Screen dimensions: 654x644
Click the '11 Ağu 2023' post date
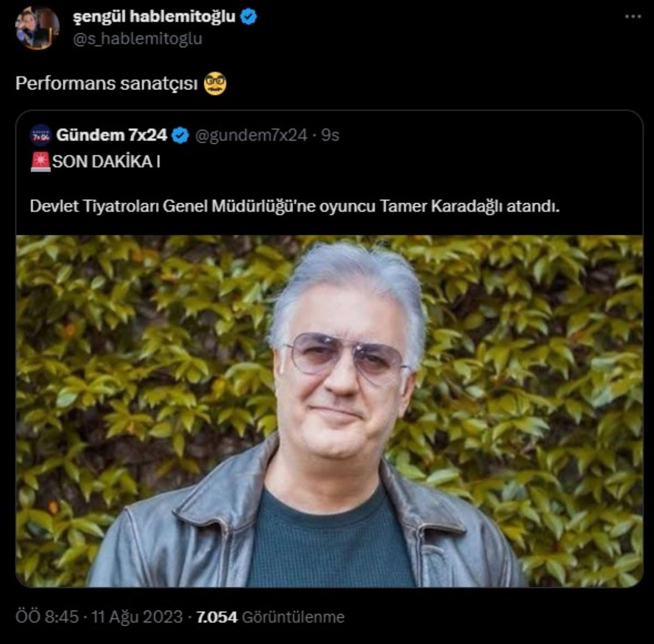137,617
